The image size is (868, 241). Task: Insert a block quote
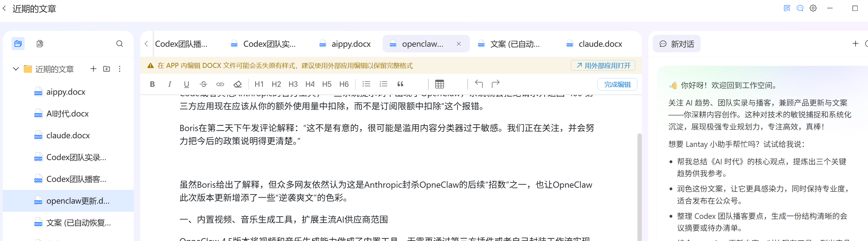click(x=400, y=84)
